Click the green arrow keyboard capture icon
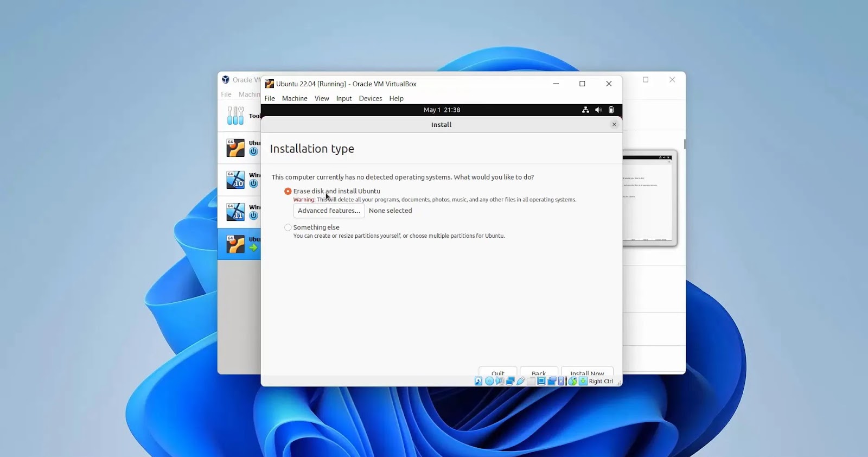The height and width of the screenshot is (457, 868). 583,381
